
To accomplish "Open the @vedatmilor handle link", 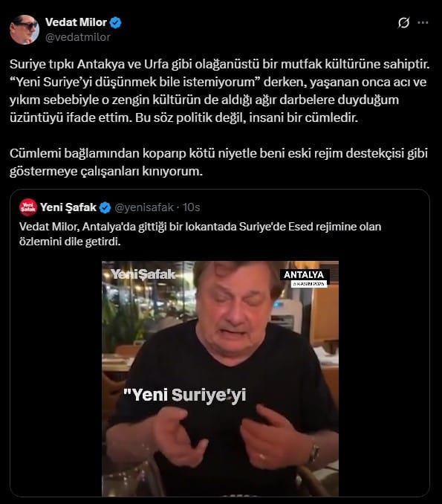I will (78, 37).
